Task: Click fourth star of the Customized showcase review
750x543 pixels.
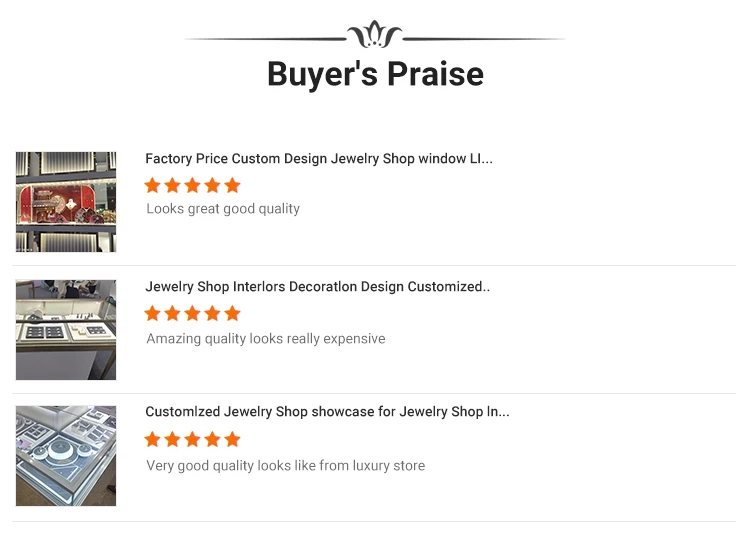Action: click(x=213, y=439)
